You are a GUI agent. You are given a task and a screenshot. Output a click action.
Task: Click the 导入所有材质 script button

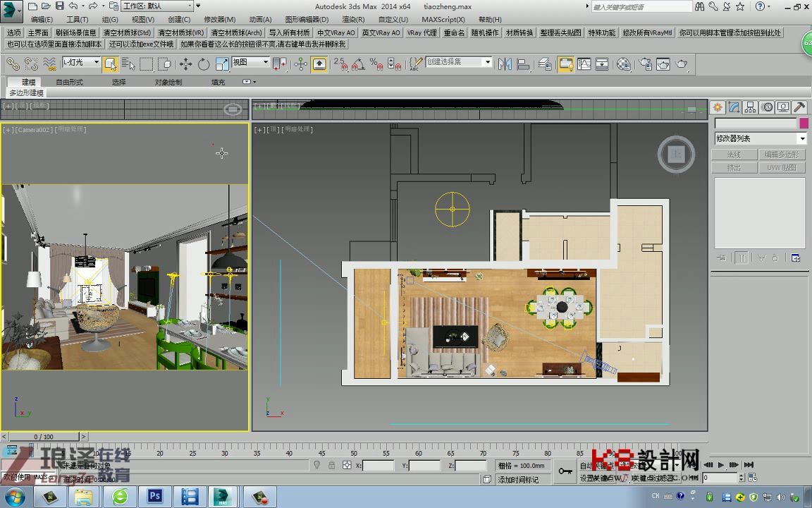click(x=290, y=32)
